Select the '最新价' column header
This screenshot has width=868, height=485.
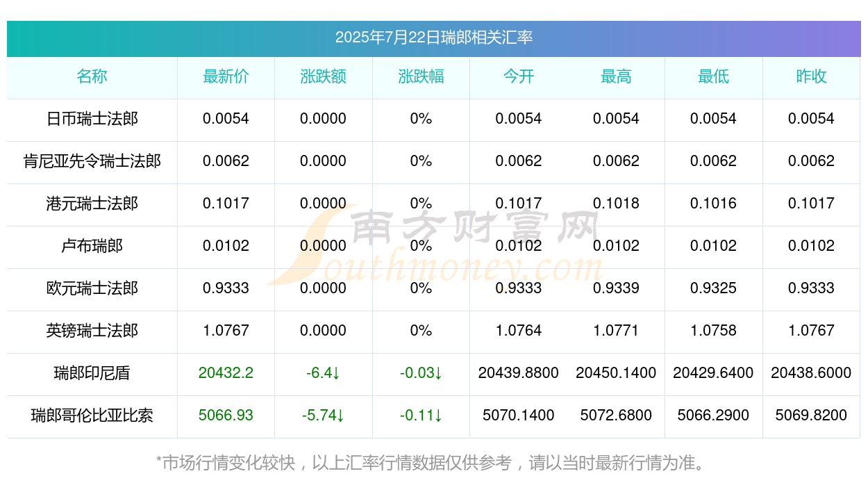tap(226, 76)
